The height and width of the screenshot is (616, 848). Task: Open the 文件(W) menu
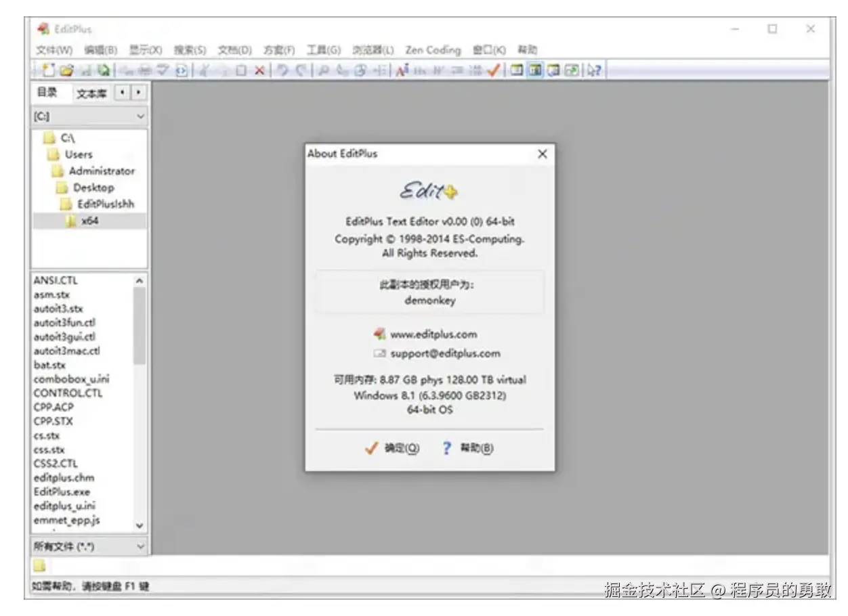[54, 50]
